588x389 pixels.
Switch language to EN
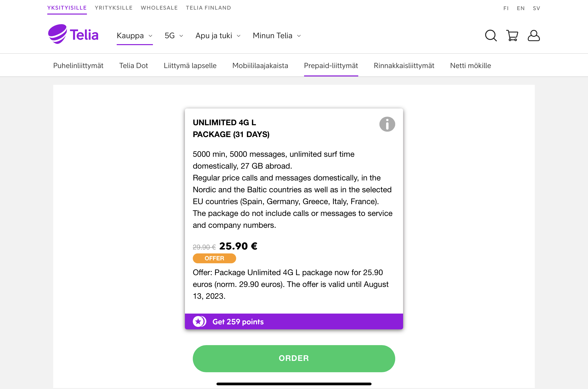pos(521,8)
